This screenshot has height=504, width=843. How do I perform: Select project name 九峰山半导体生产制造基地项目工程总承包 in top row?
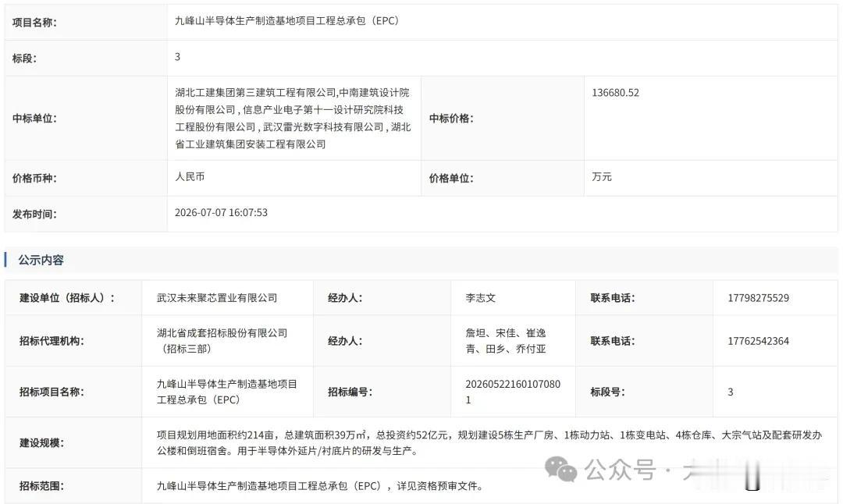click(x=286, y=21)
